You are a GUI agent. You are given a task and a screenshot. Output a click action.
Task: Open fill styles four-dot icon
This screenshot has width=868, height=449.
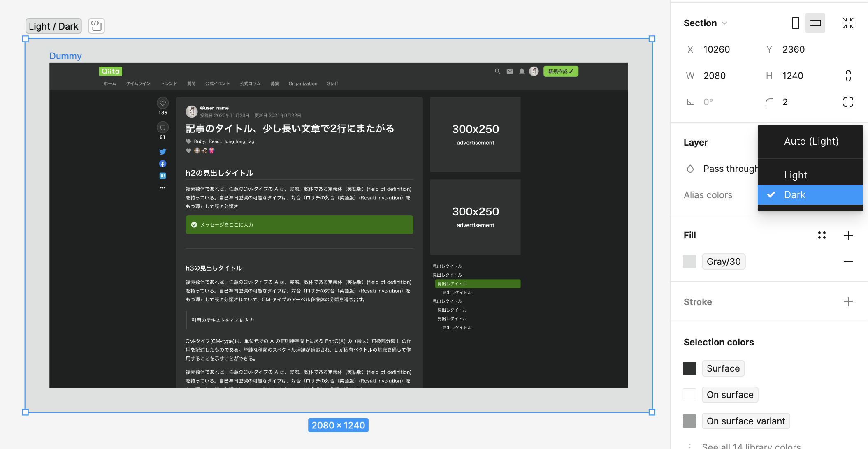click(822, 235)
